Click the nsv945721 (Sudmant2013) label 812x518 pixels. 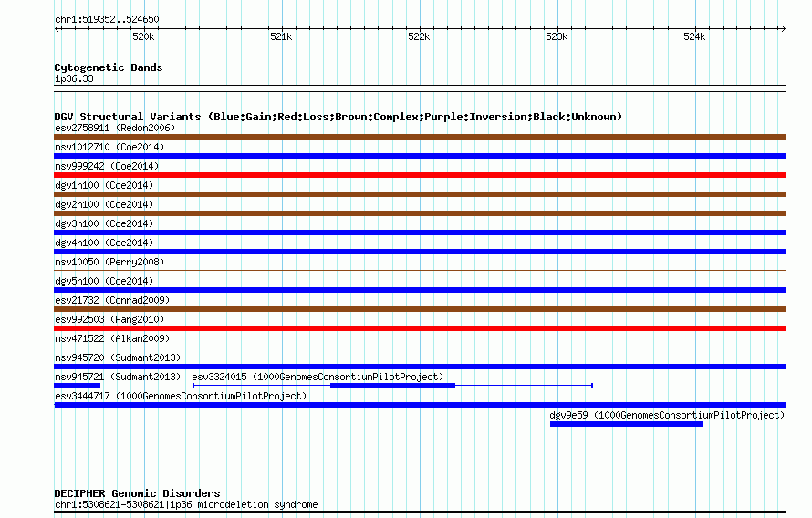click(118, 377)
